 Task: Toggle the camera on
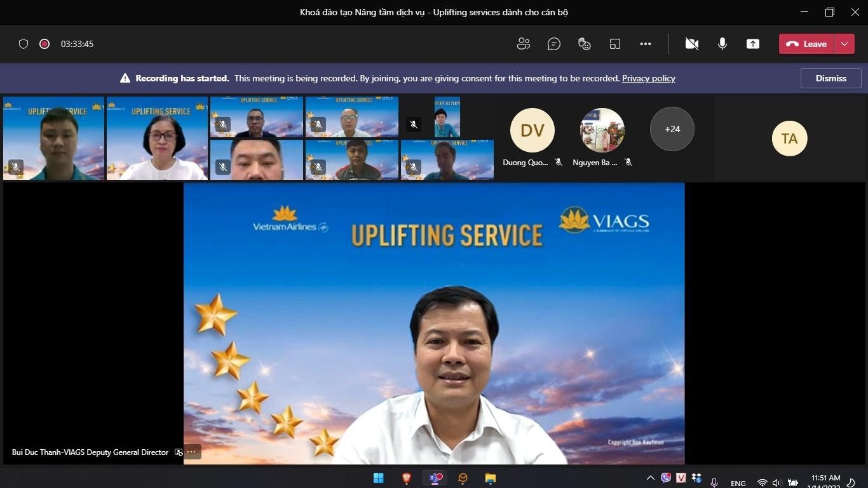coord(692,44)
